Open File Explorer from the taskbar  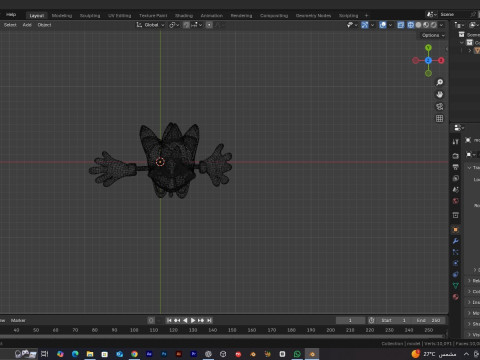(90, 354)
